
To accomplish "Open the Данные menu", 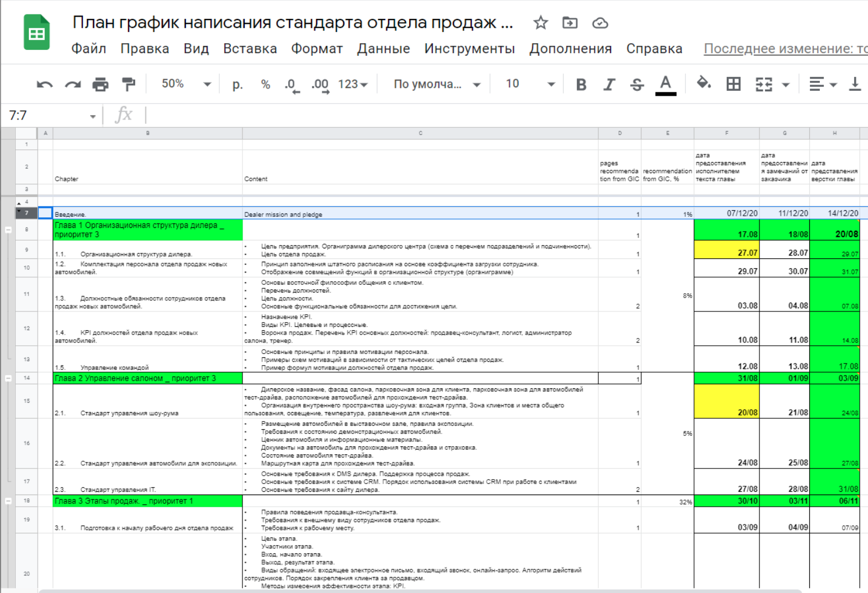I will [383, 49].
